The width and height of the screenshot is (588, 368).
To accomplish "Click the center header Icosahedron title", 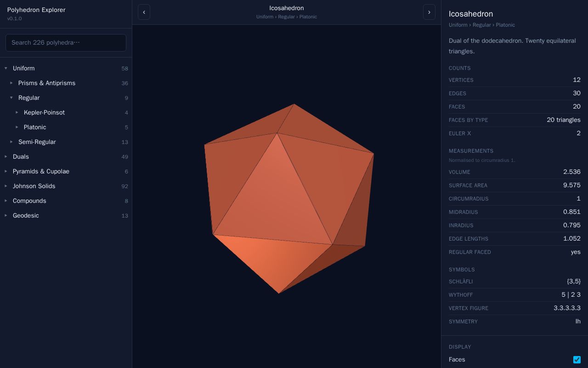I will [287, 8].
